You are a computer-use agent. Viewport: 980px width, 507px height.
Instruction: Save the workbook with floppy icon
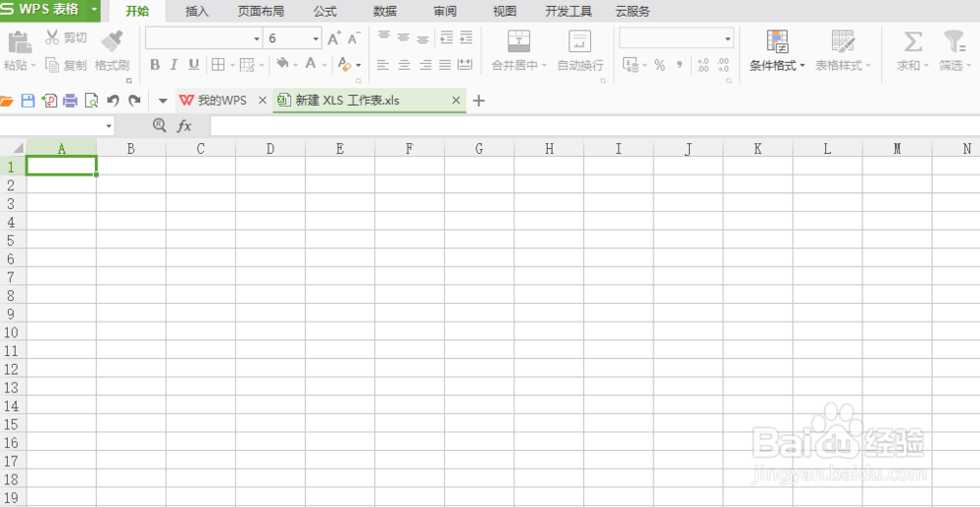(27, 101)
